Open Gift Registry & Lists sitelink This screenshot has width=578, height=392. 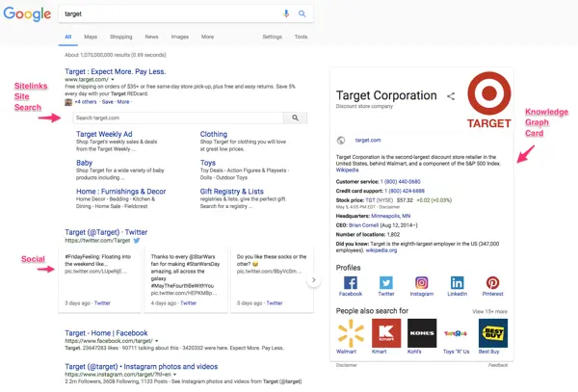pos(231,192)
